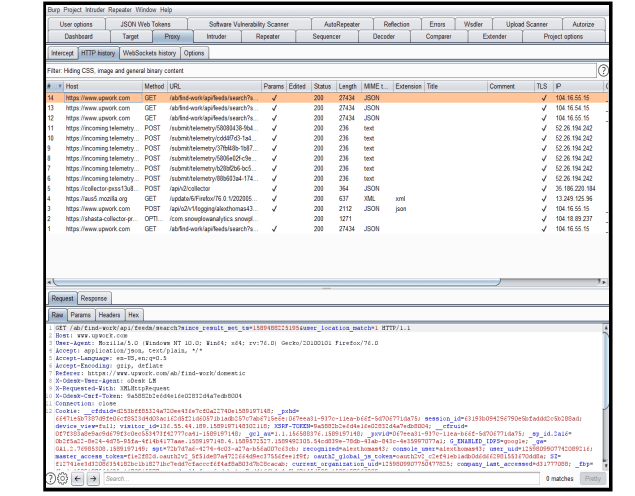Open WebSockets history sub-tab
This screenshot has height=496, width=635.
coord(149,53)
